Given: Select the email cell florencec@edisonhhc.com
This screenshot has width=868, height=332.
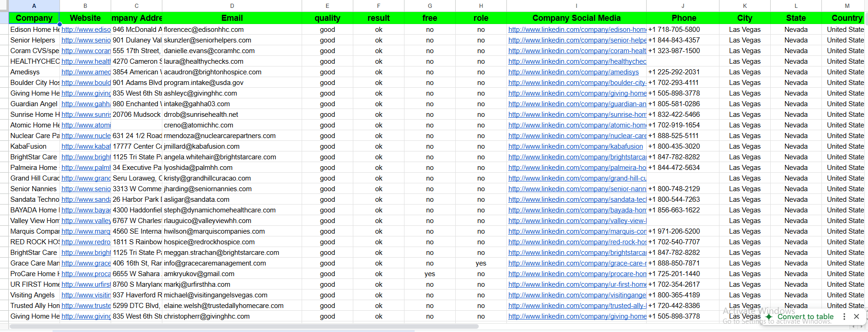Looking at the screenshot, I should pos(232,30).
